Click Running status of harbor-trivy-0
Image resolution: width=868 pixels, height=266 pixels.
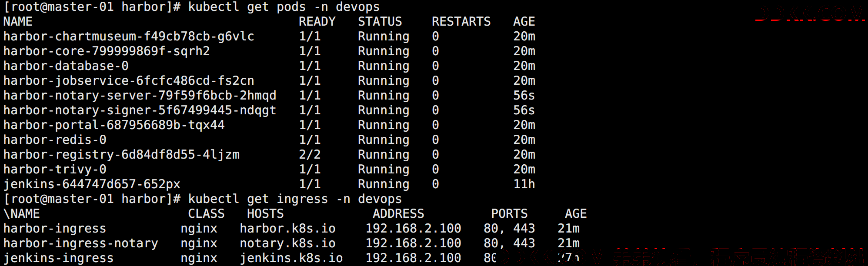tap(384, 170)
